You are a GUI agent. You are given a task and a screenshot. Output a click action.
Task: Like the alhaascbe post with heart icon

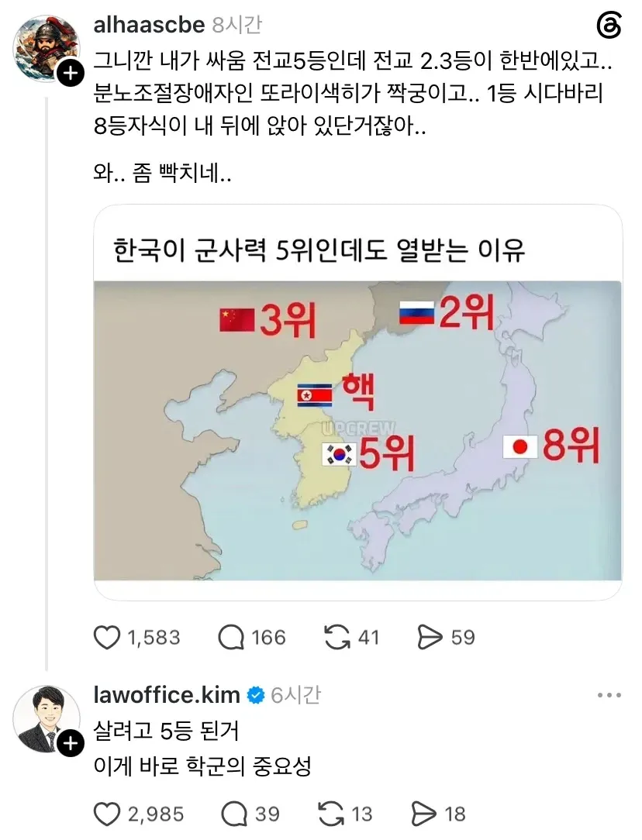[107, 638]
